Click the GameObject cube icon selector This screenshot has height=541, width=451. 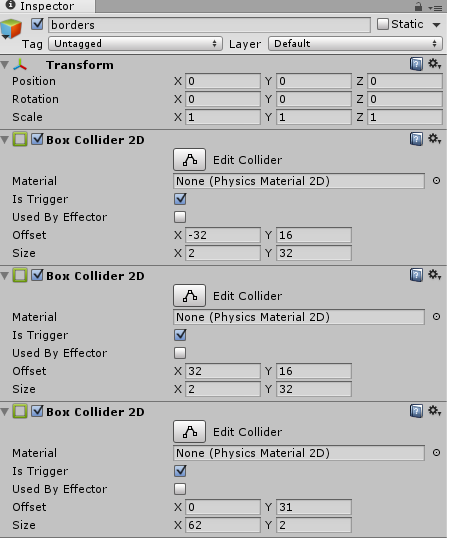click(x=11, y=29)
